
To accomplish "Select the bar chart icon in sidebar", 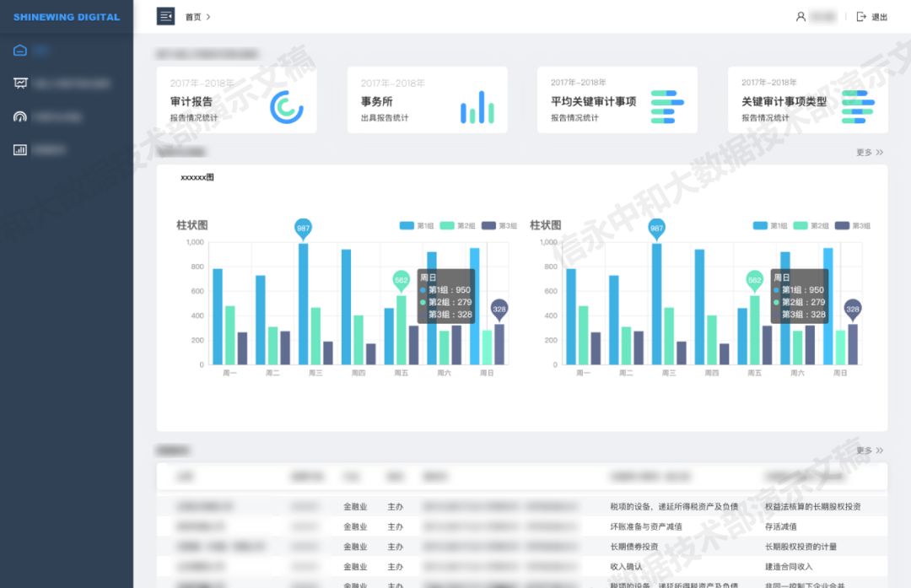I will click(19, 150).
